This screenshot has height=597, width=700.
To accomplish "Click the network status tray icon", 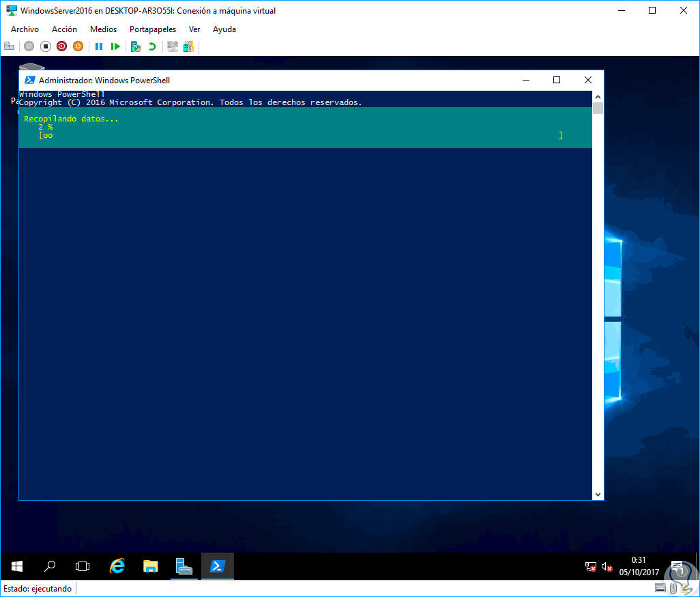I will (x=590, y=566).
